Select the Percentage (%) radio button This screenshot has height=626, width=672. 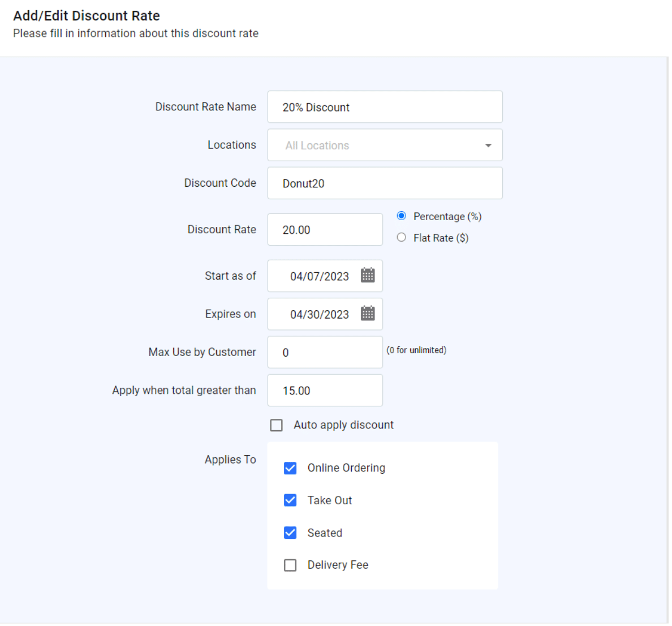(x=402, y=216)
